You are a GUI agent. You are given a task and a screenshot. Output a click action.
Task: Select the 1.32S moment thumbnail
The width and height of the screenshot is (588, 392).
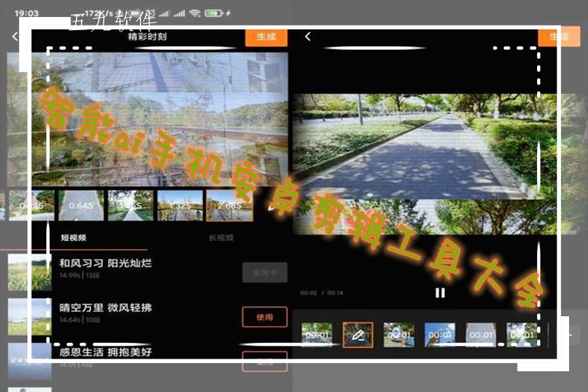(x=179, y=204)
